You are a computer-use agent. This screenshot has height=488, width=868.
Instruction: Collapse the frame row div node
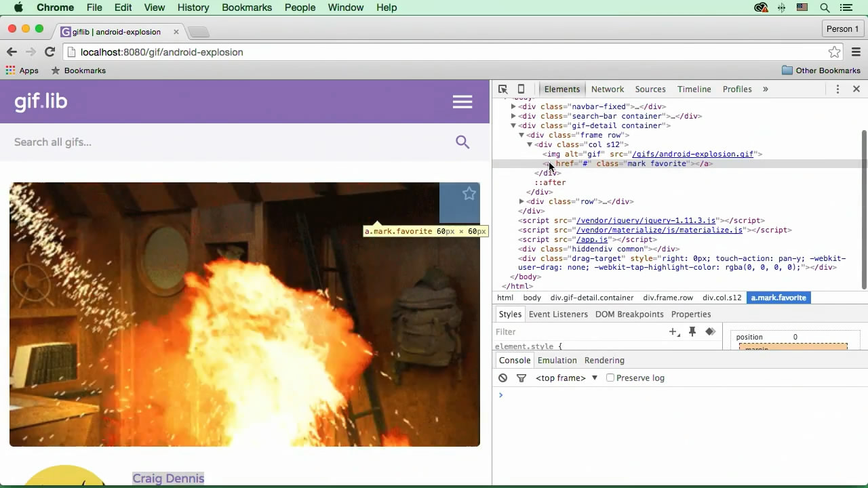click(x=521, y=135)
